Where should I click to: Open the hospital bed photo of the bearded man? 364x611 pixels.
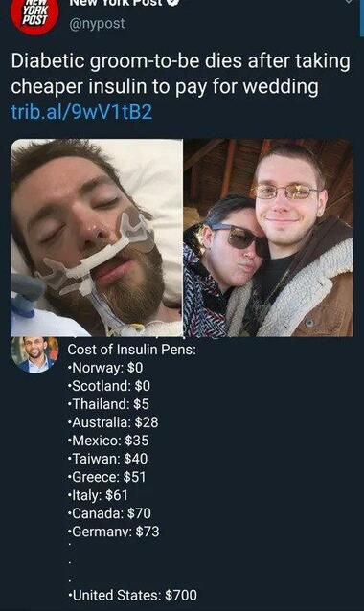pos(96,238)
